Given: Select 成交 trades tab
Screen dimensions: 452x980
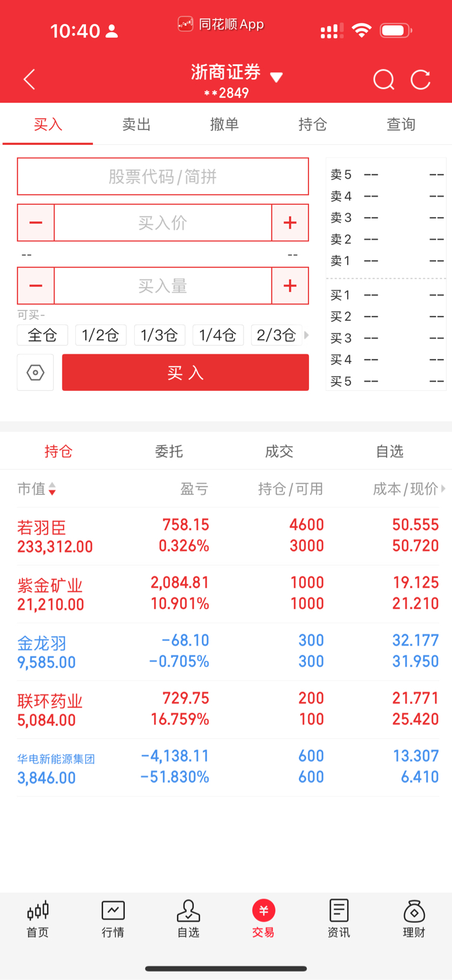Looking at the screenshot, I should point(279,451).
